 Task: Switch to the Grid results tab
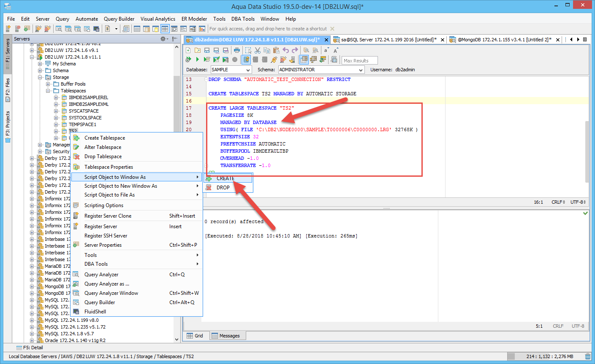pos(196,336)
